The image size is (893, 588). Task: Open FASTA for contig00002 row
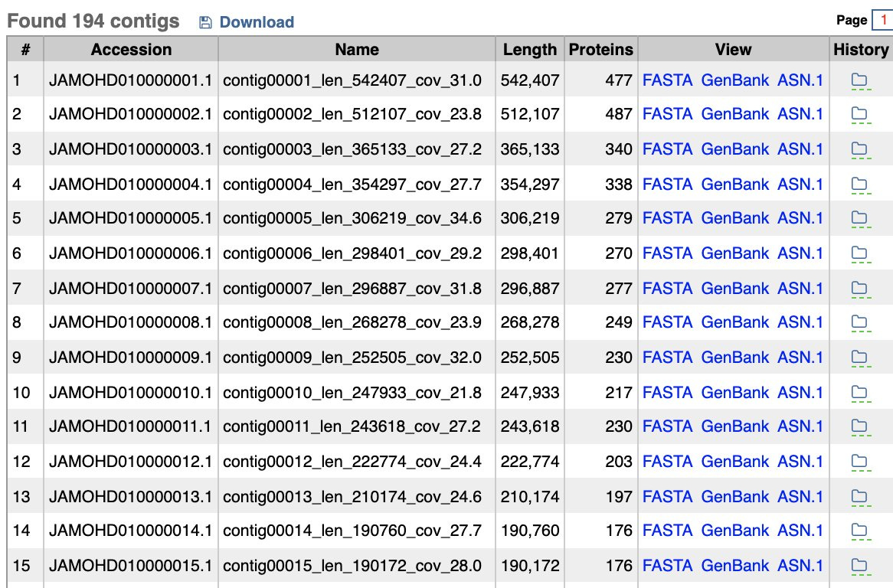tap(668, 114)
